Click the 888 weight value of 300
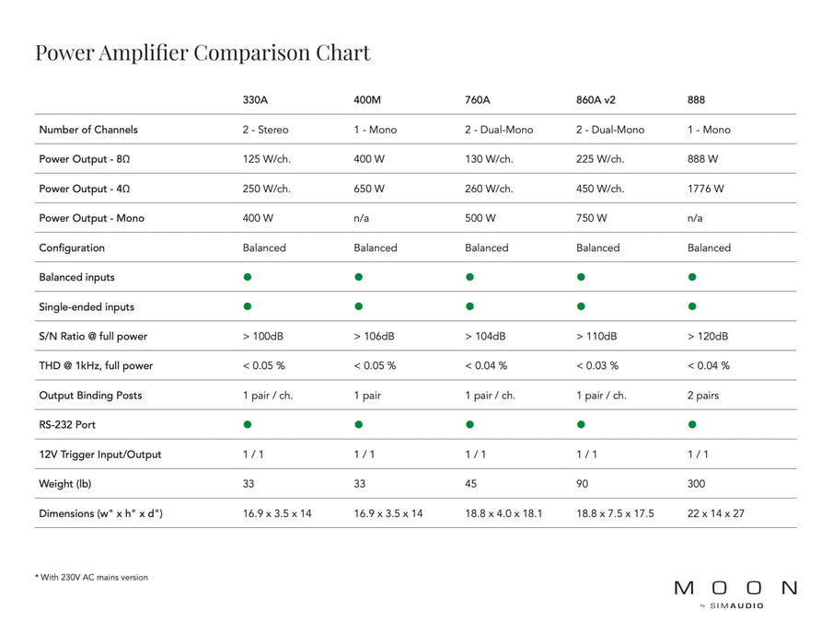This screenshot has width=833, height=644. 698,484
